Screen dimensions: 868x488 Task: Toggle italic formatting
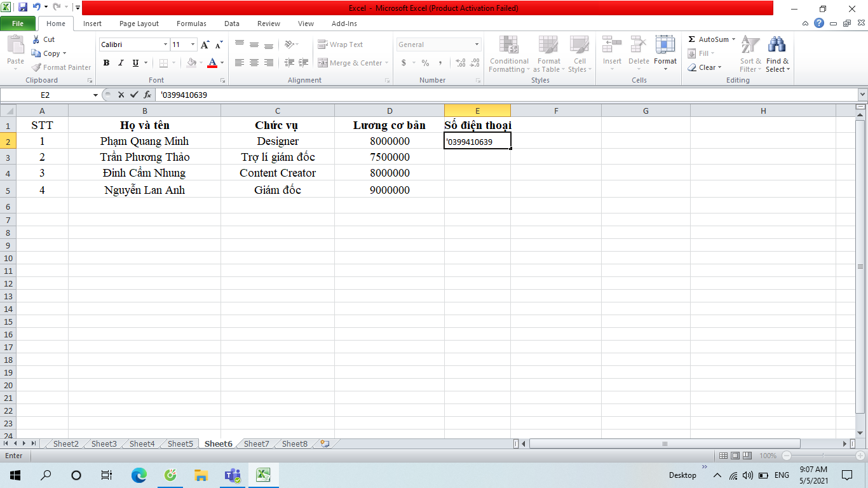tap(121, 63)
